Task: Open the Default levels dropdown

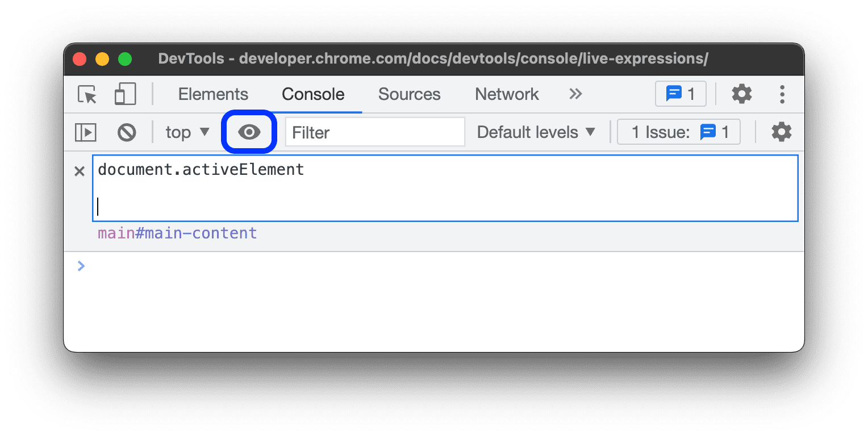Action: (535, 132)
